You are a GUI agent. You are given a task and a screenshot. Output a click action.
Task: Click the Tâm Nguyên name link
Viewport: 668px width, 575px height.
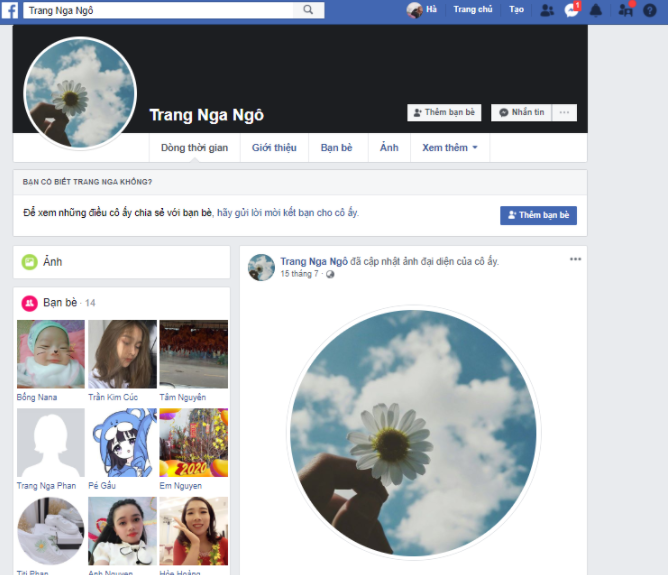(183, 397)
